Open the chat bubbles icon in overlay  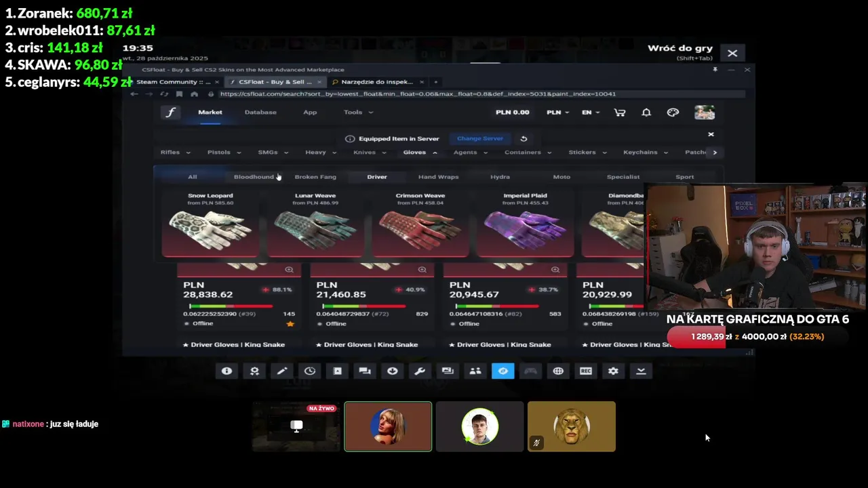(x=365, y=371)
